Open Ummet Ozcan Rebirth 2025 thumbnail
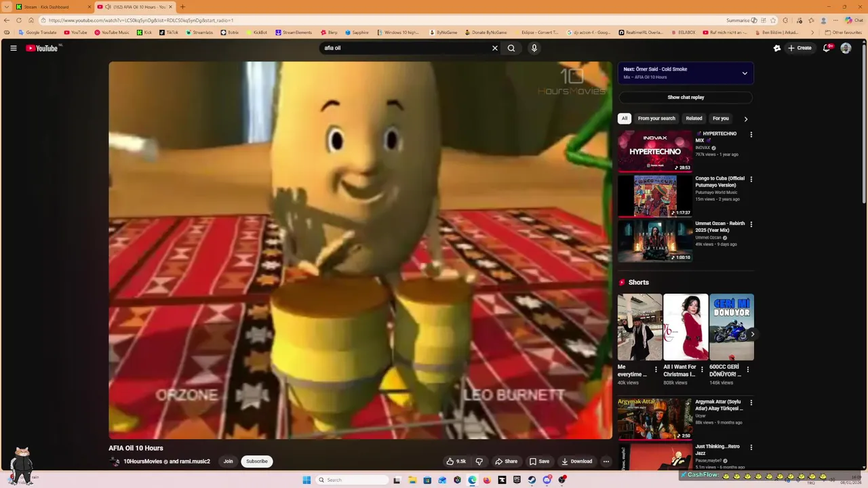The width and height of the screenshot is (868, 488). coord(654,241)
